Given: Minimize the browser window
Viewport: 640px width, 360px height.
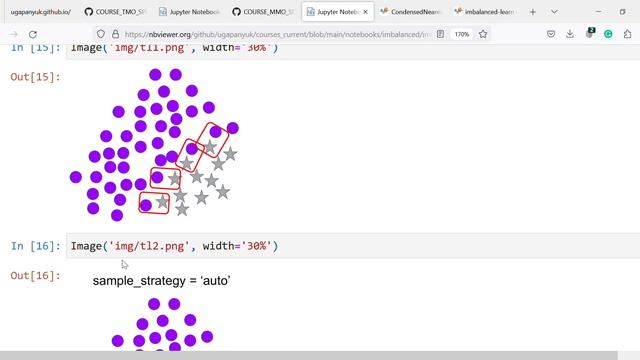Looking at the screenshot, I should [x=598, y=12].
